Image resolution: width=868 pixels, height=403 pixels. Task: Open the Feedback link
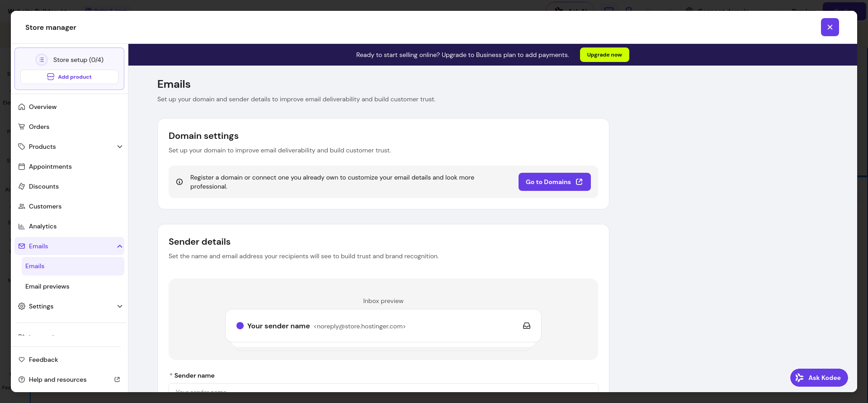(69, 360)
